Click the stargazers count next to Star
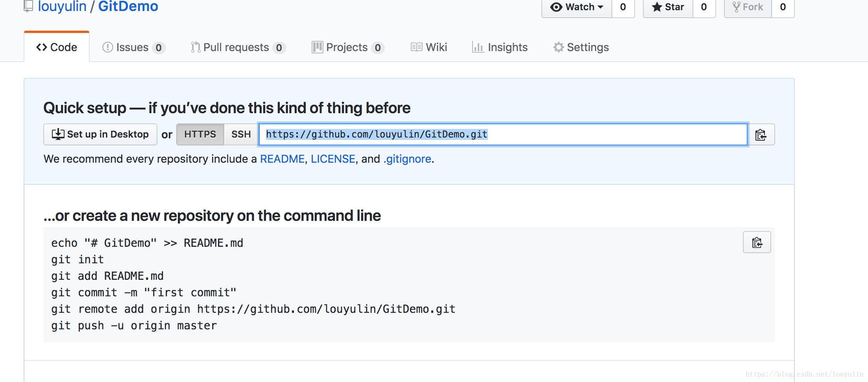The height and width of the screenshot is (382, 868). click(x=704, y=7)
